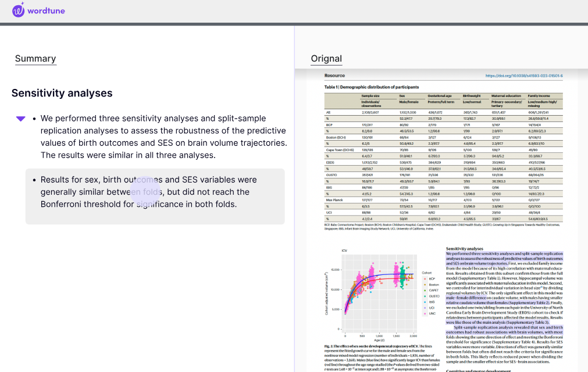Viewport: 588px width, 372px height.
Task: Select the Boston gold swatch in the legend
Action: pos(425,285)
